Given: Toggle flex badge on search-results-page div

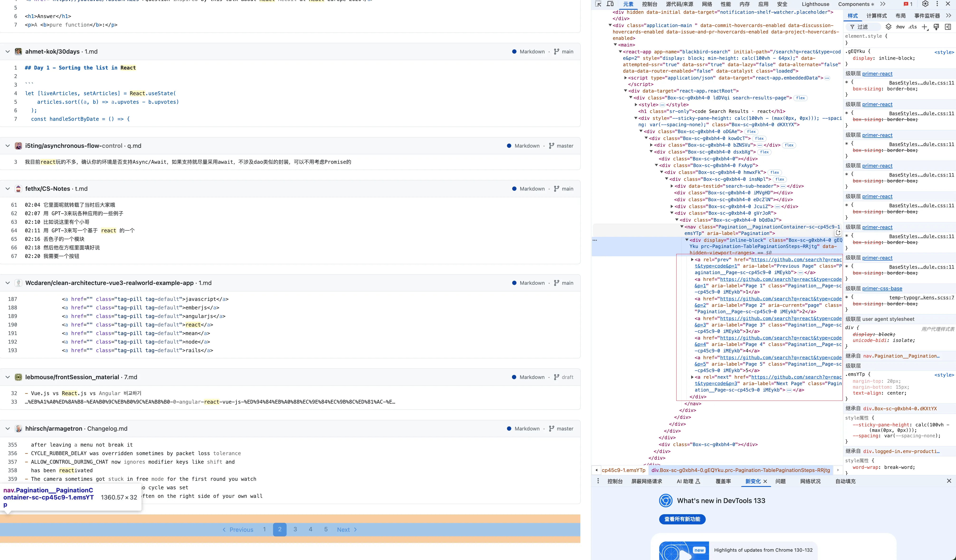Looking at the screenshot, I should coord(800,98).
